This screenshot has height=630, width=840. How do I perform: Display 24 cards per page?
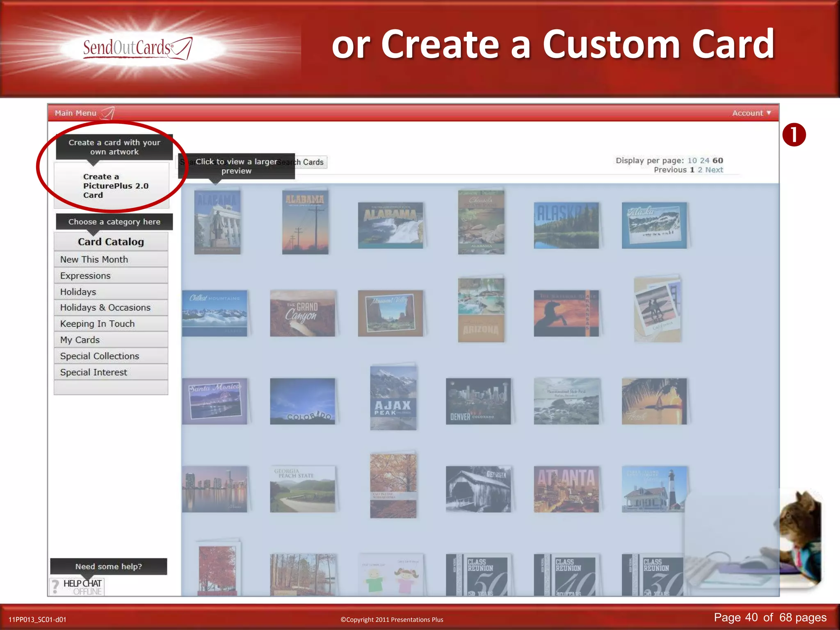click(x=705, y=160)
